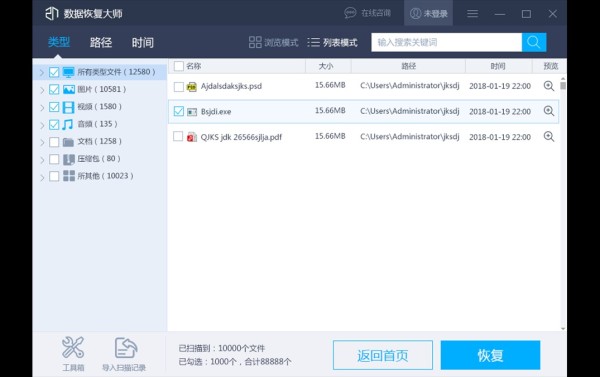Check the 压缩包 (80) checkbox
The height and width of the screenshot is (377, 600).
(54, 159)
